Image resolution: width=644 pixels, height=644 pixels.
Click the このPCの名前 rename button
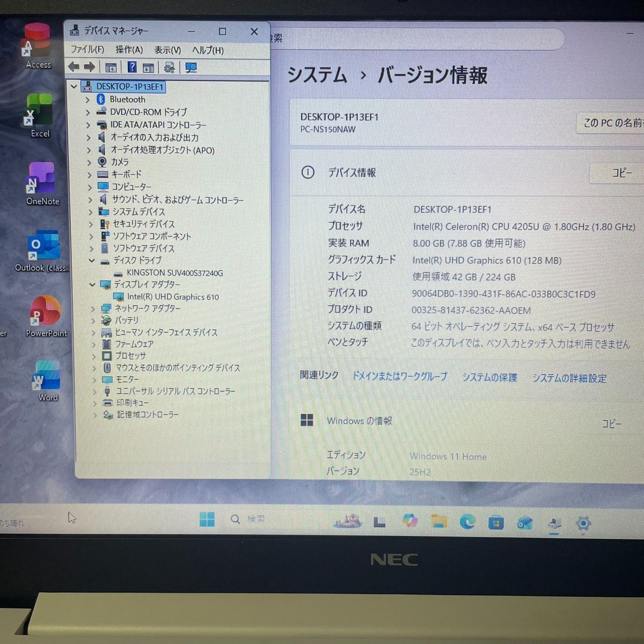point(610,123)
